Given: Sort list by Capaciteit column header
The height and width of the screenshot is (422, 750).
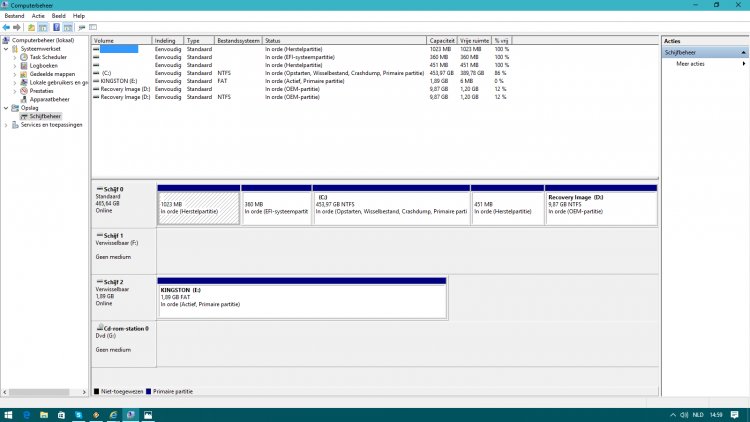Looking at the screenshot, I should [441, 40].
